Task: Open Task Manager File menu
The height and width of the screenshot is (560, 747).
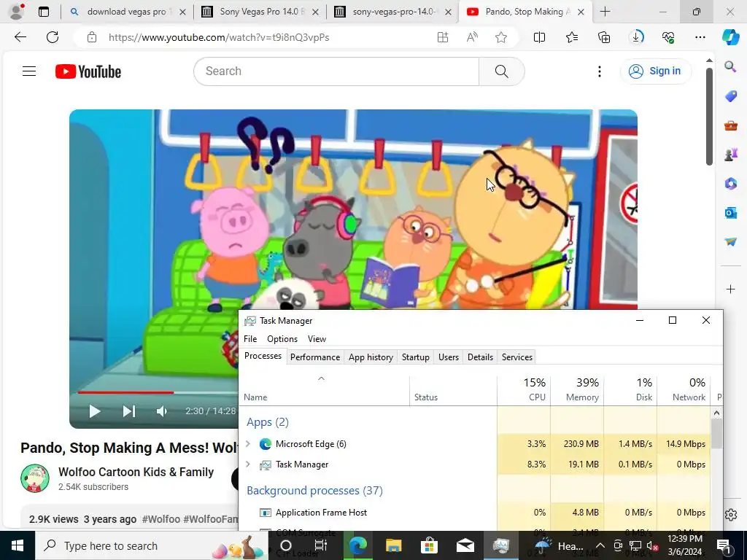Action: pyautogui.click(x=250, y=339)
